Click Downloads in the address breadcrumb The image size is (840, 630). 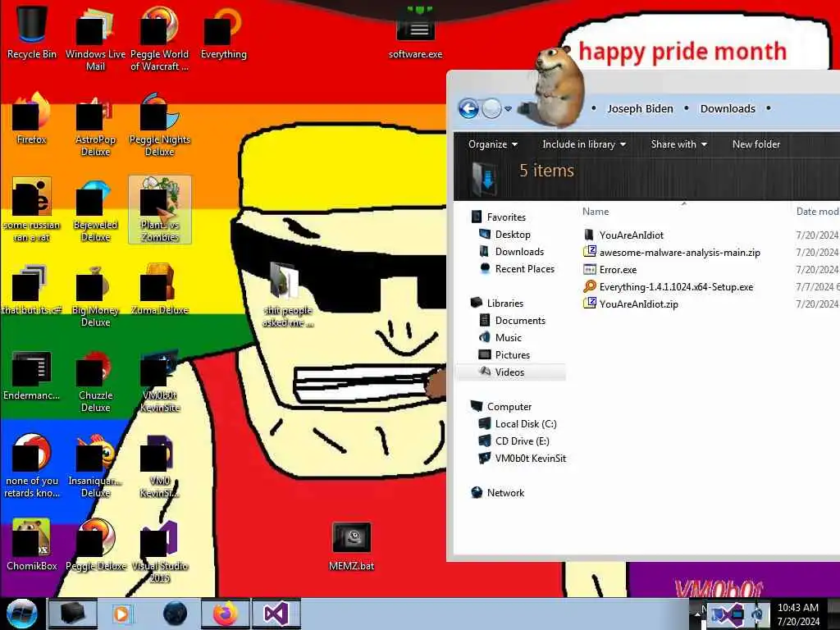(x=728, y=109)
